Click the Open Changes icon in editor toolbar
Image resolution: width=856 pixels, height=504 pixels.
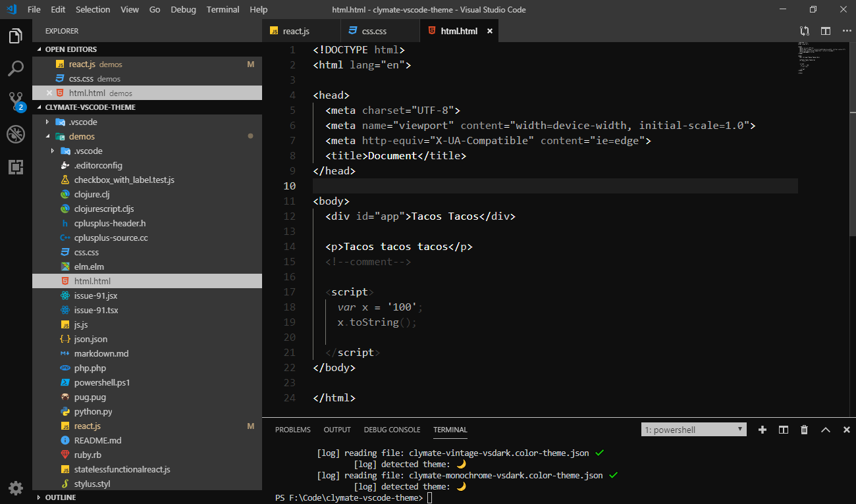(805, 31)
